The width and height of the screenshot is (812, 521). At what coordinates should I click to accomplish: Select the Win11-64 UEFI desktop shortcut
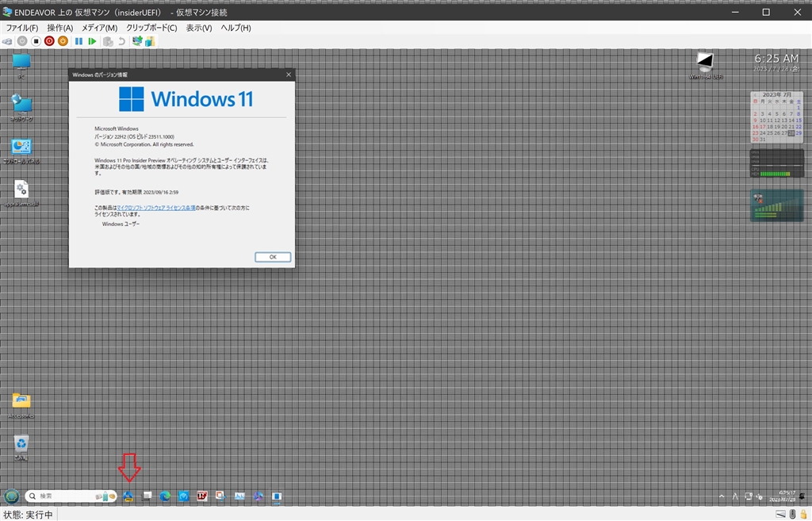tap(705, 66)
